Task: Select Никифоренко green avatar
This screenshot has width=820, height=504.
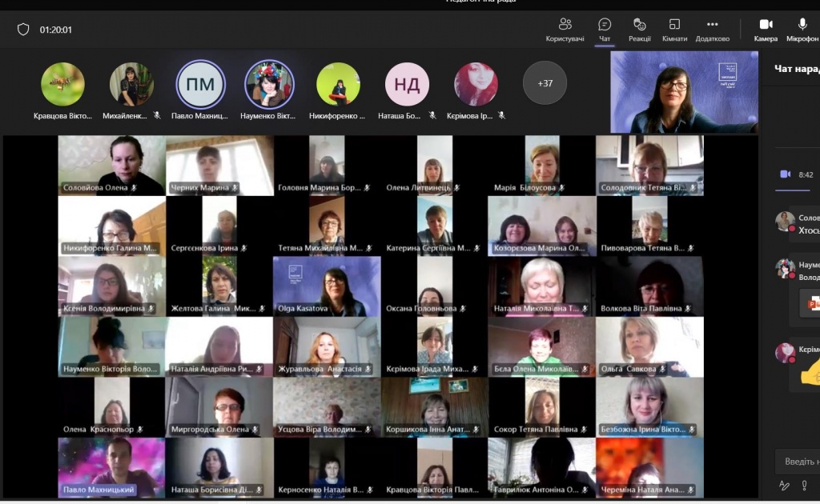Action: [339, 83]
